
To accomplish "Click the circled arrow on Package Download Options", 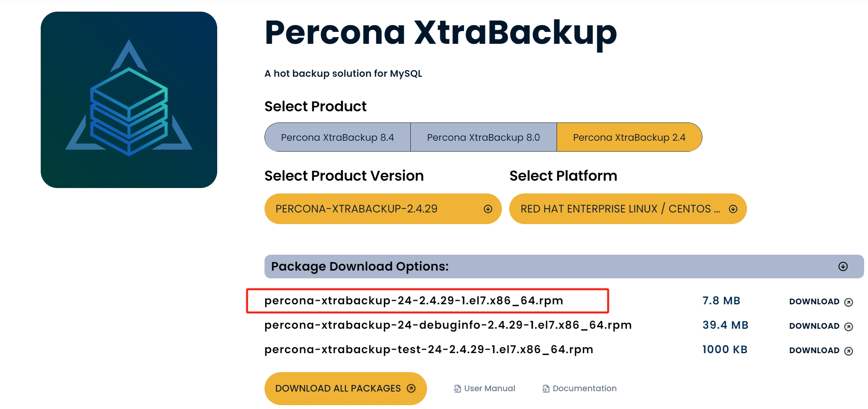I will pyautogui.click(x=843, y=266).
